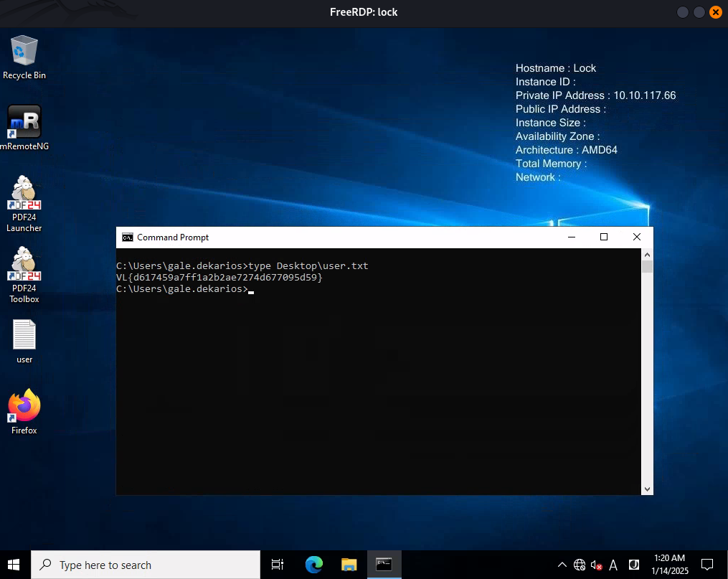
Task: Click the 'type Desktop\user.txt' command line
Action: [308, 265]
